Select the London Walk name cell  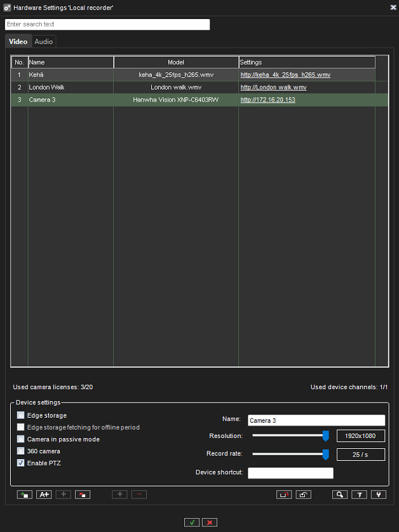(x=71, y=87)
